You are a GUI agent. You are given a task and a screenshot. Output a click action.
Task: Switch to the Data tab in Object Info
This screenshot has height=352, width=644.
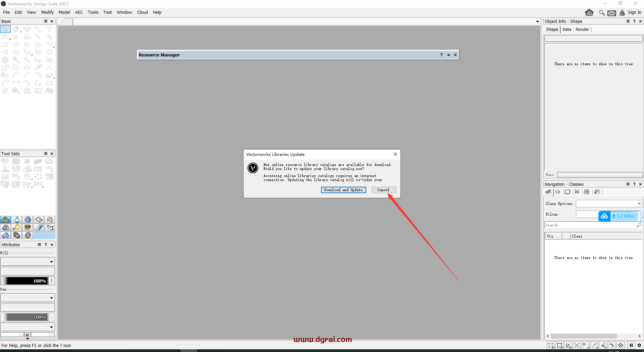567,30
